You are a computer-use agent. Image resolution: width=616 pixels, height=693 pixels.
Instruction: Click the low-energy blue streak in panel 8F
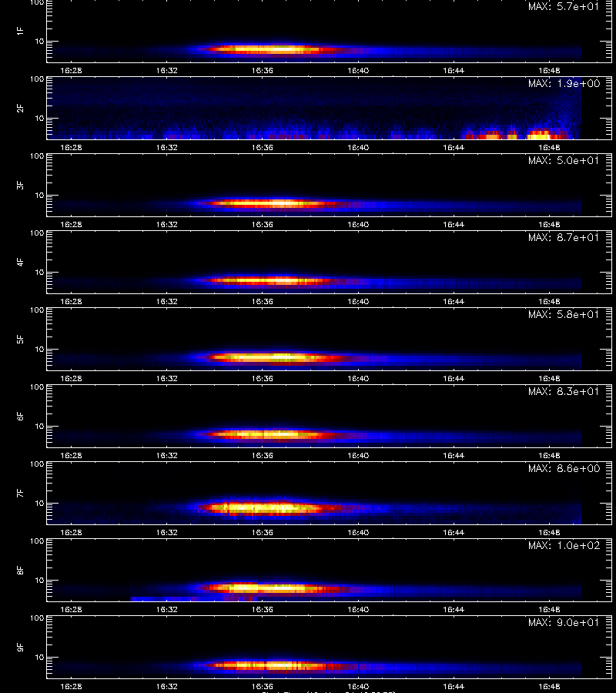(193, 599)
